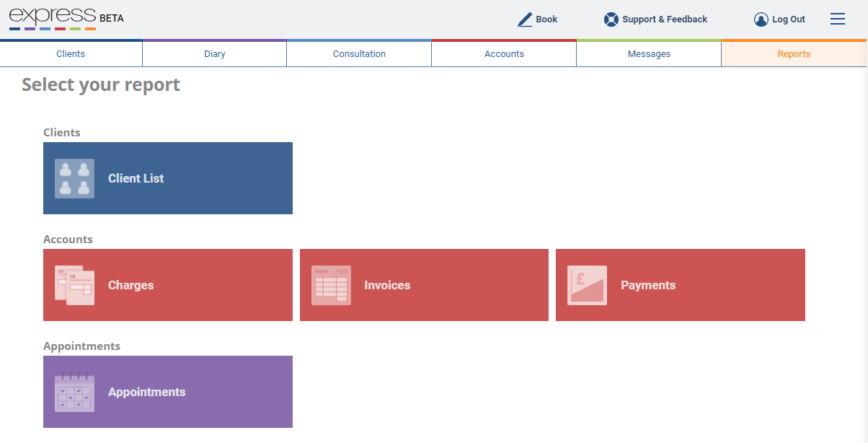The width and height of the screenshot is (868, 443).
Task: Open the Invoices report tile
Action: (424, 285)
